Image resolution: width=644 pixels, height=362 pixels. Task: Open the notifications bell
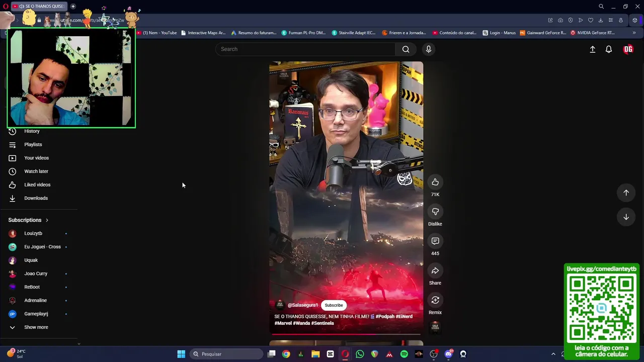(609, 49)
